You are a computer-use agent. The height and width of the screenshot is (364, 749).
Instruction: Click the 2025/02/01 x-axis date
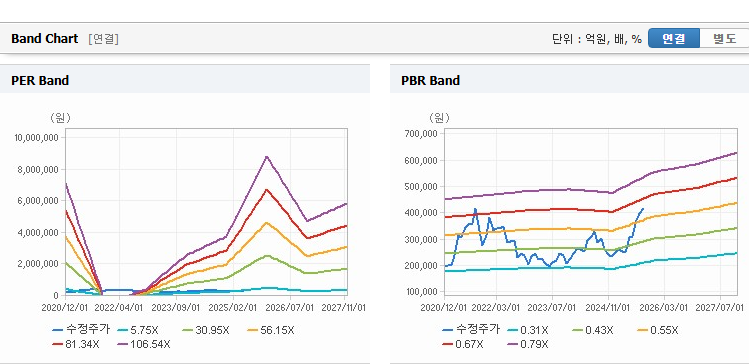[x=233, y=308]
